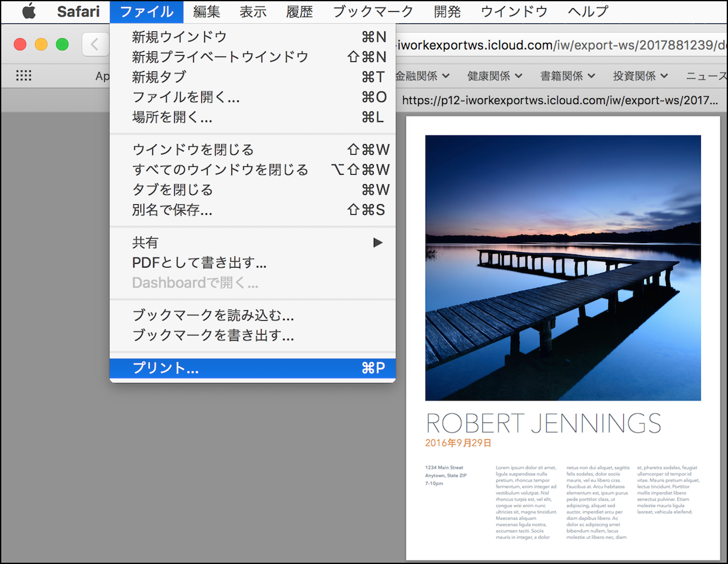Screen dimensions: 728x564
Task: Click the pier photo in the document
Action: click(562, 268)
